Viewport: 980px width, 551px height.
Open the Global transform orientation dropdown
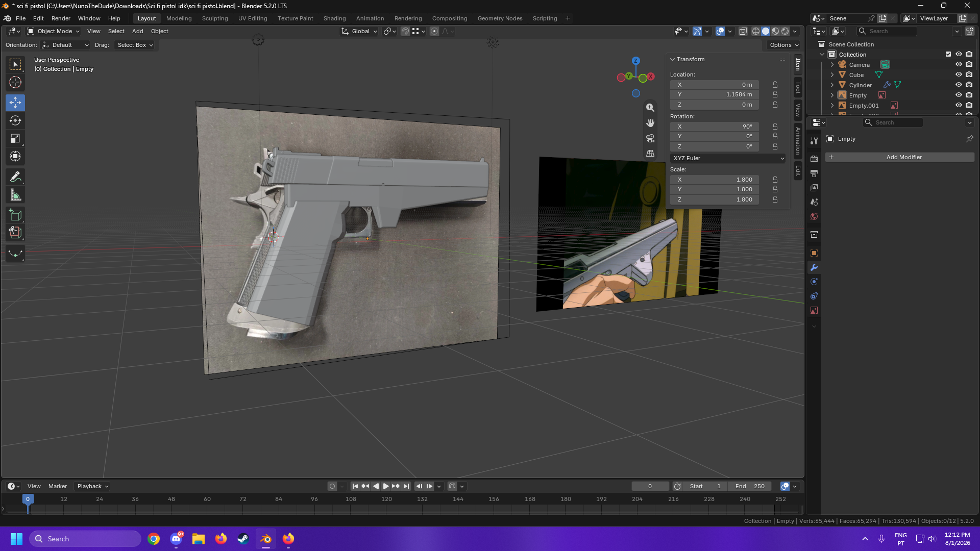tap(360, 31)
